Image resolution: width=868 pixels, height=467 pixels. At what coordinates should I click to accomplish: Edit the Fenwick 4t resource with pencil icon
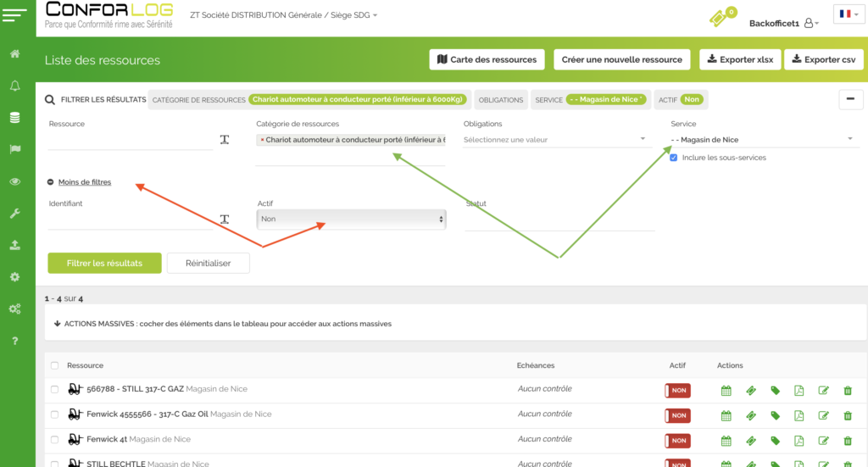[x=823, y=441]
